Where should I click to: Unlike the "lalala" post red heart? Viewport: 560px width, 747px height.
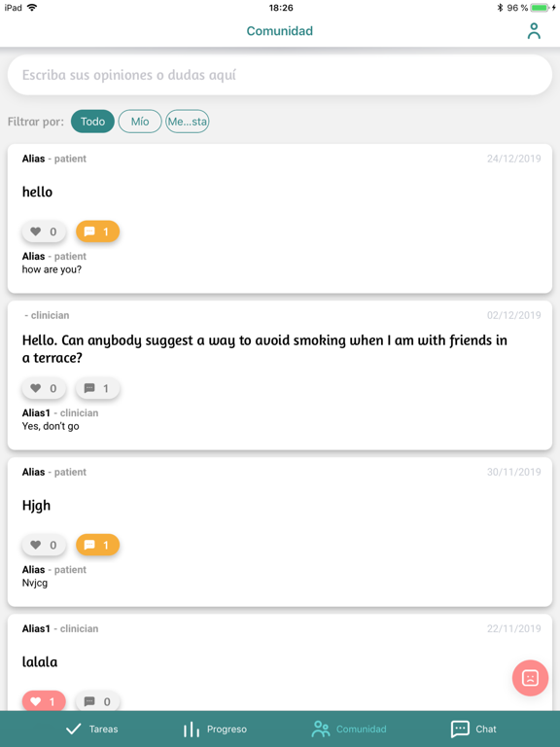[x=44, y=700]
